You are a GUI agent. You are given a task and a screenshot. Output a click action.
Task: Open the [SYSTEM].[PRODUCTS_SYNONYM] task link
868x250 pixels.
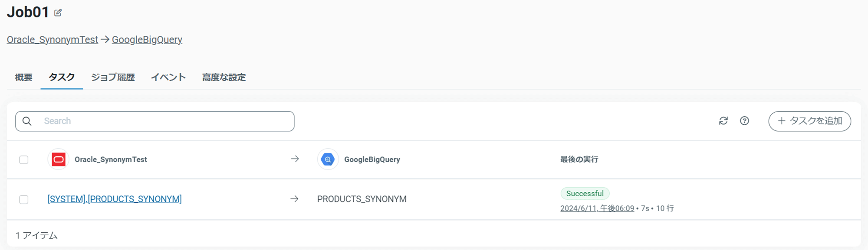(115, 199)
